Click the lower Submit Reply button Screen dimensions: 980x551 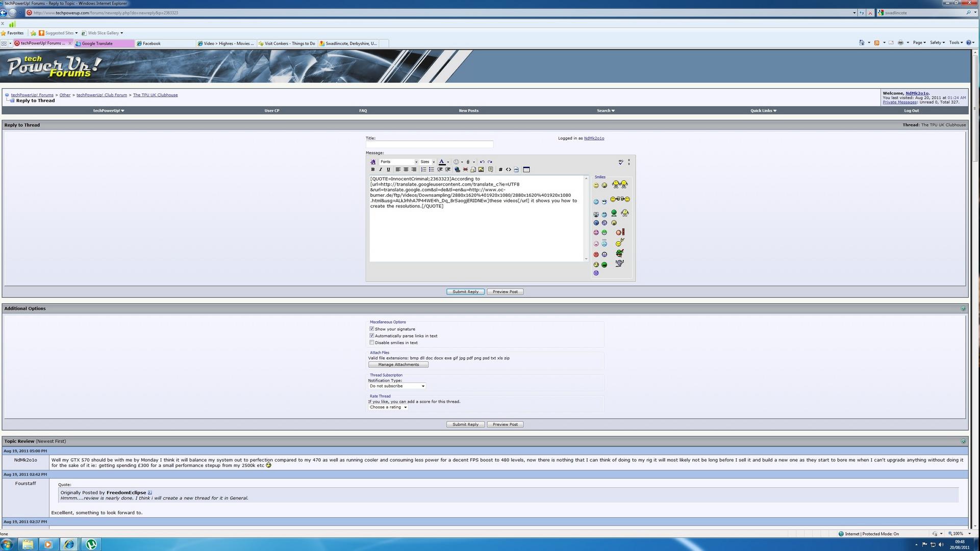click(465, 424)
